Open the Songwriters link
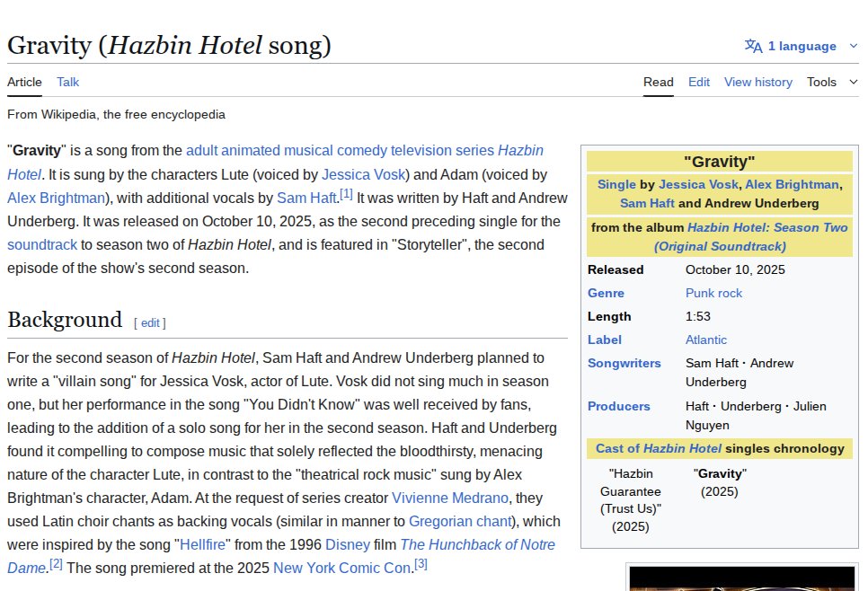Image resolution: width=868 pixels, height=591 pixels. [624, 363]
